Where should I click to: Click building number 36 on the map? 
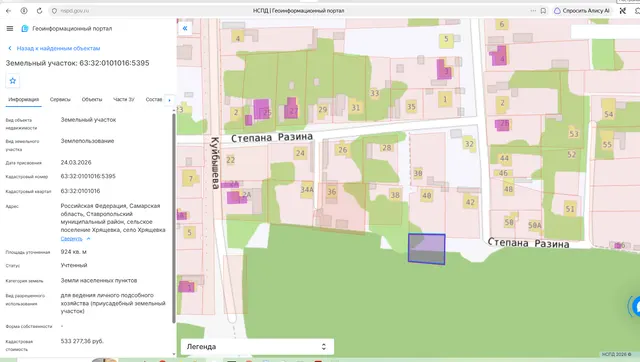click(x=331, y=191)
